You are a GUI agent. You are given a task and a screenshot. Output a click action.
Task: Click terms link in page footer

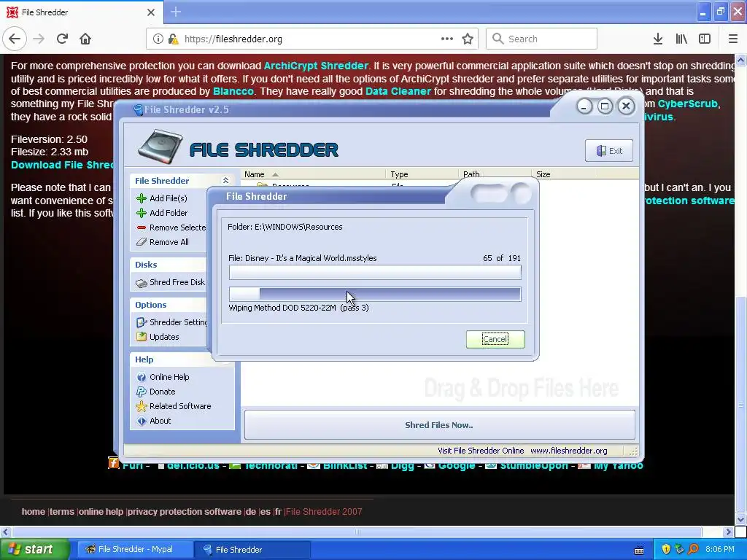62,511
